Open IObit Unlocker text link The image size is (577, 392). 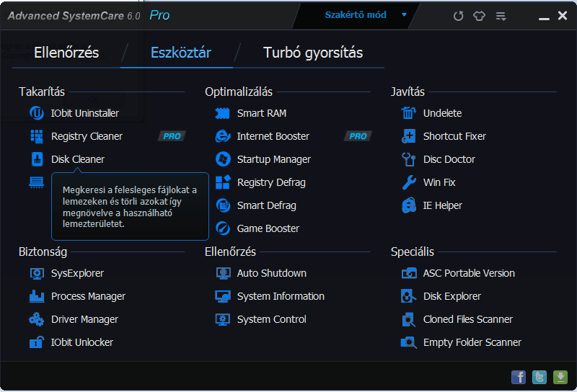[82, 342]
